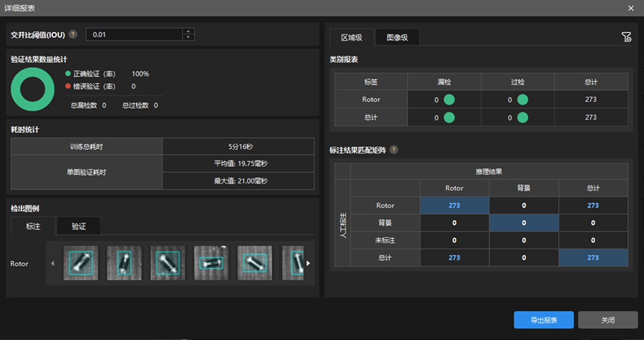
Task: Click the filter icon in the report panel
Action: click(627, 38)
